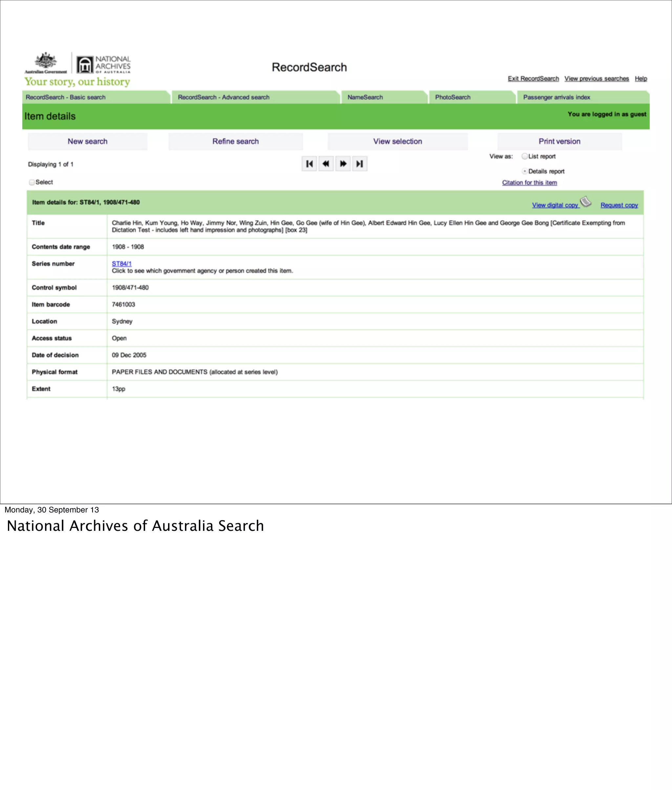Image resolution: width=672 pixels, height=790 pixels.
Task: Click the Australian Government crest logo
Action: click(46, 62)
